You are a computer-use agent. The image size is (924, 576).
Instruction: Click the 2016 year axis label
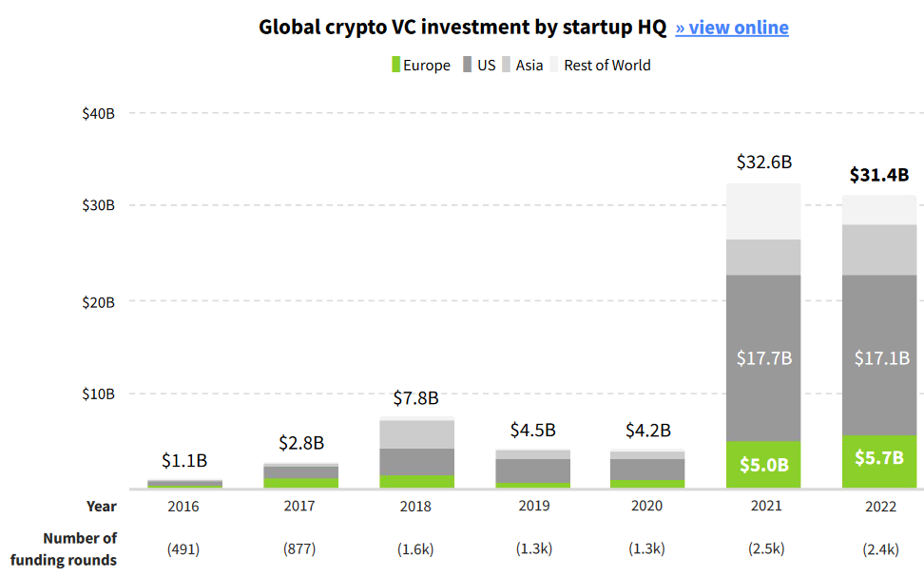(183, 507)
